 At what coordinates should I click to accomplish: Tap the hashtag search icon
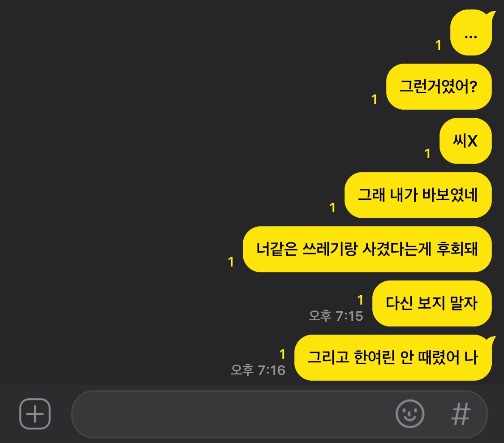(x=461, y=414)
